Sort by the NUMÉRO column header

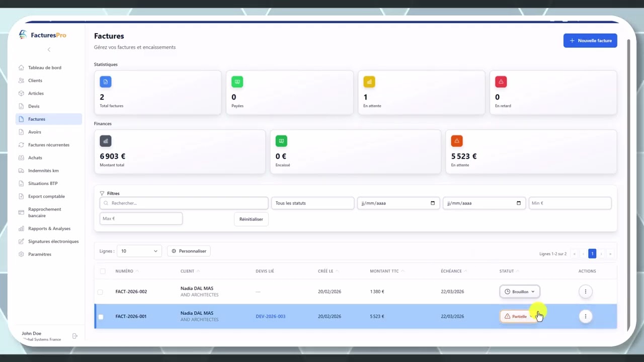tap(127, 271)
